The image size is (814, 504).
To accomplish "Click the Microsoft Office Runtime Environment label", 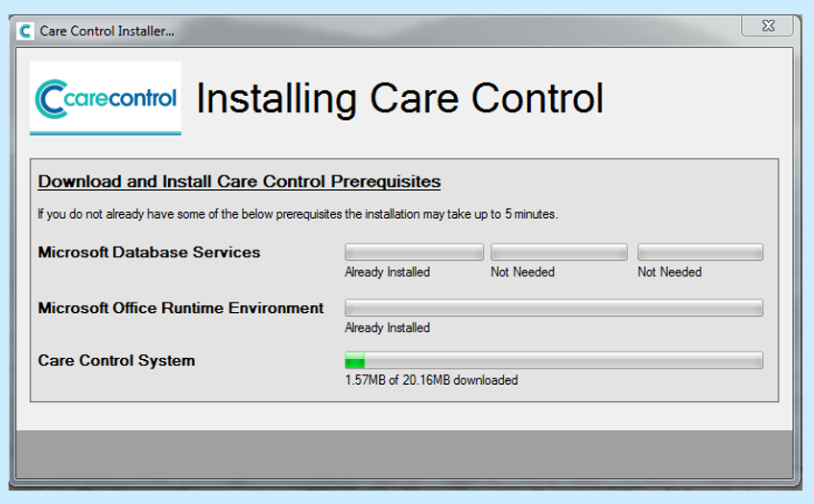I will point(180,308).
